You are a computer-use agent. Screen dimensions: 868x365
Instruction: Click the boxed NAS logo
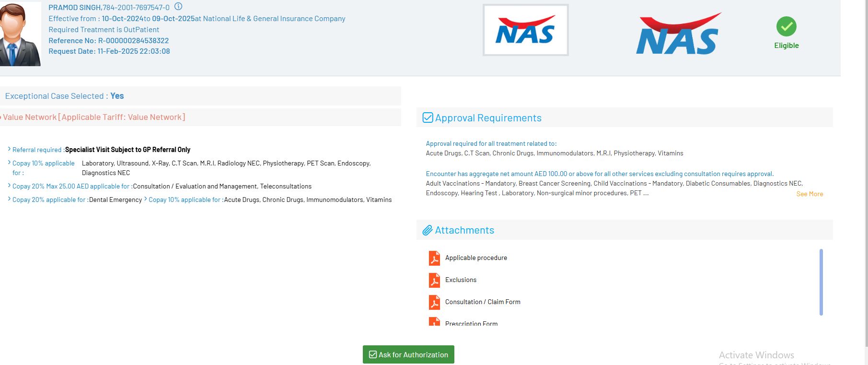click(x=525, y=30)
